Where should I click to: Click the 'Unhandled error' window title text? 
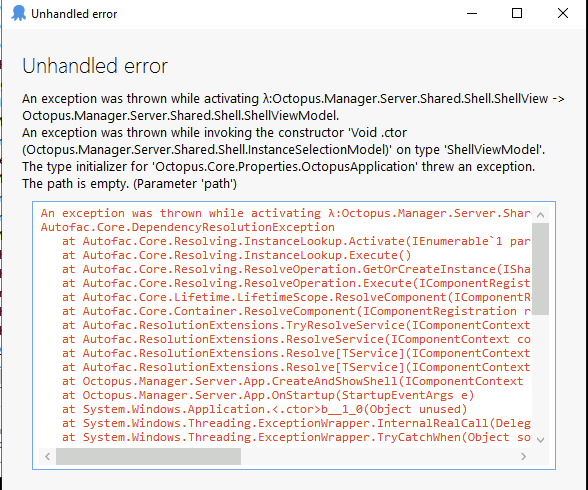coord(74,14)
